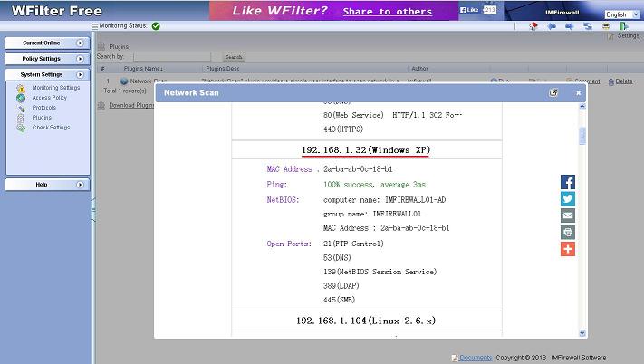
Task: Close the Network Scan dialog
Action: click(578, 93)
